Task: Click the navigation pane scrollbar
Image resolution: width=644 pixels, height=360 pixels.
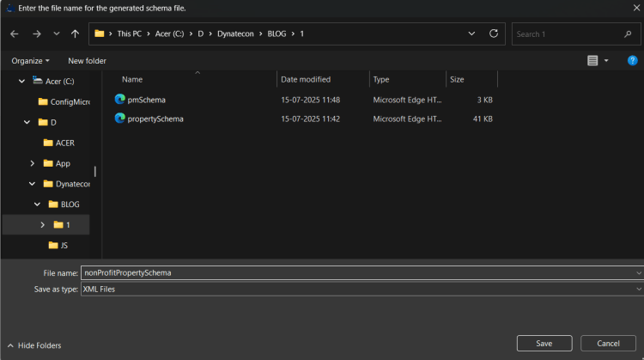Action: [x=94, y=171]
